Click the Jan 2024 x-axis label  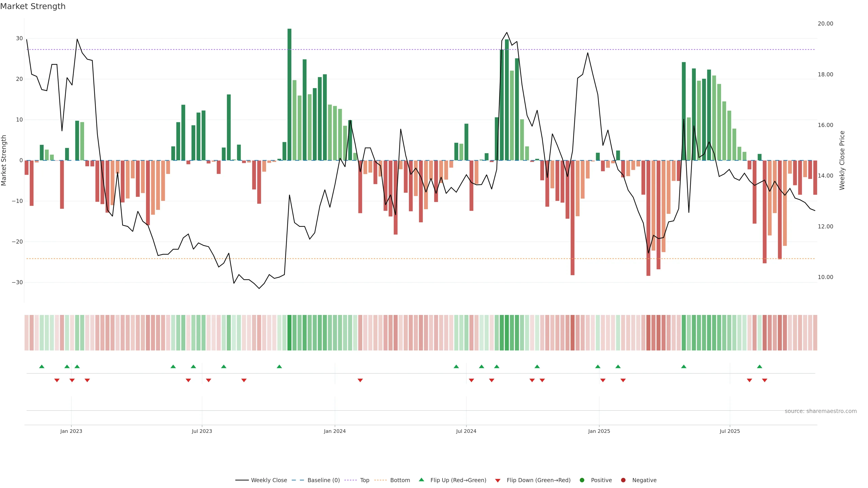335,431
